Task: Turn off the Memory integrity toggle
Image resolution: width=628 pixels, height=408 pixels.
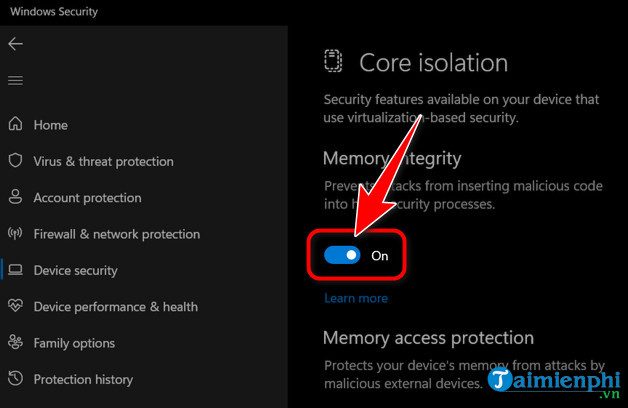Action: (342, 255)
